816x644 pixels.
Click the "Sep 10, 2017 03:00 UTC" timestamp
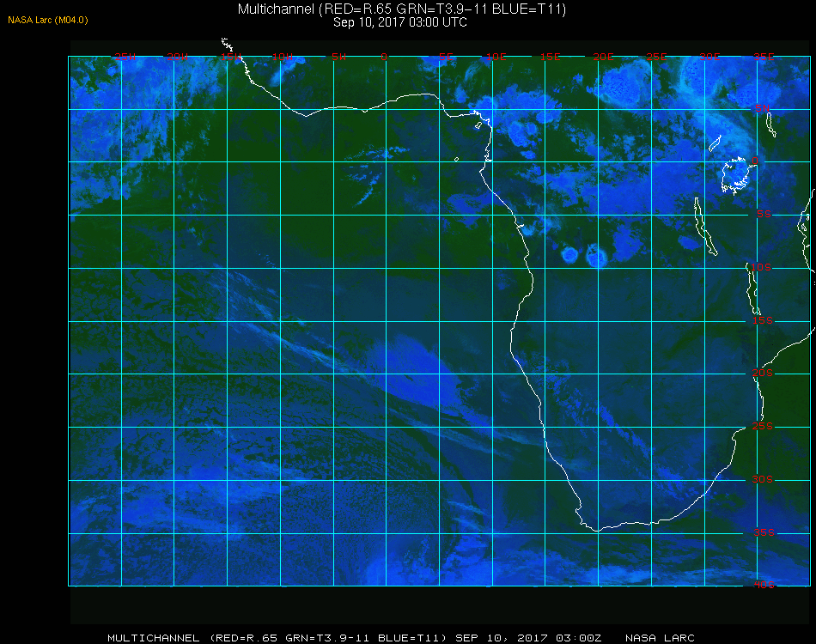[x=400, y=22]
